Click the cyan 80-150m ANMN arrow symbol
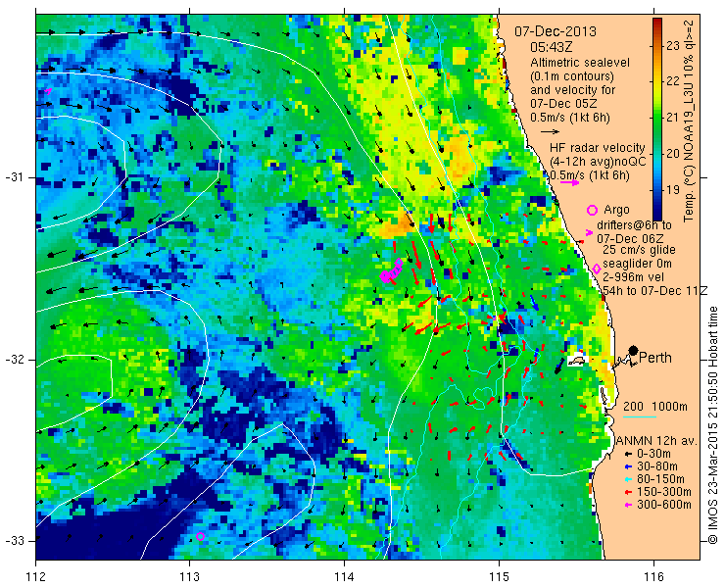 click(x=627, y=480)
